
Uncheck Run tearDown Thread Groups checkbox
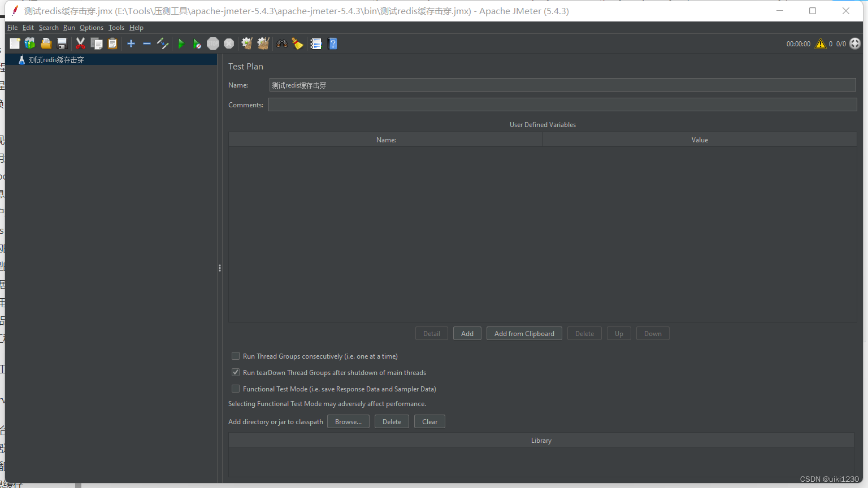point(236,372)
